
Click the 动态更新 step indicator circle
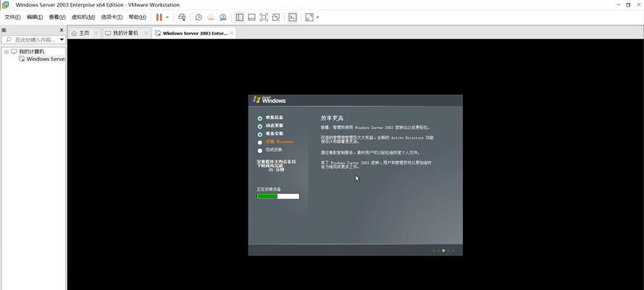(260, 127)
